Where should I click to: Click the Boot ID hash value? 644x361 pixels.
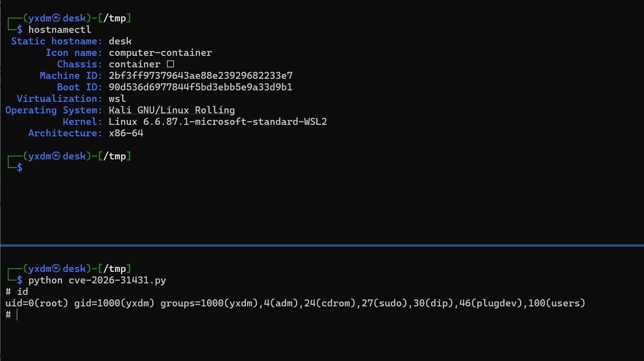[x=201, y=87]
